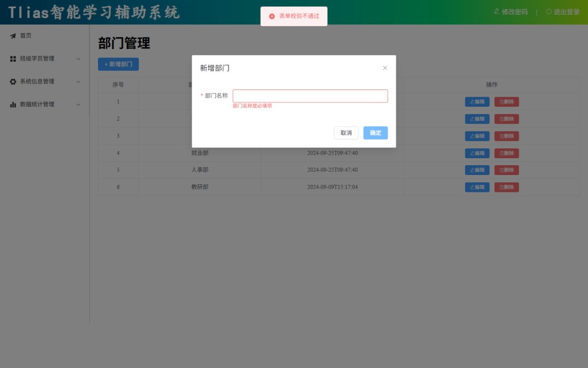Click the bar chart icon beside 数据统计管理
The width and height of the screenshot is (588, 368).
13,105
